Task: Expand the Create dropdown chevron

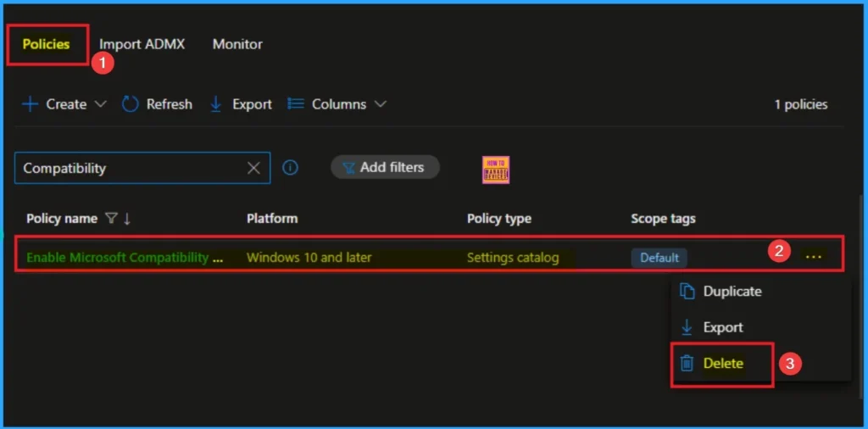Action: (101, 104)
